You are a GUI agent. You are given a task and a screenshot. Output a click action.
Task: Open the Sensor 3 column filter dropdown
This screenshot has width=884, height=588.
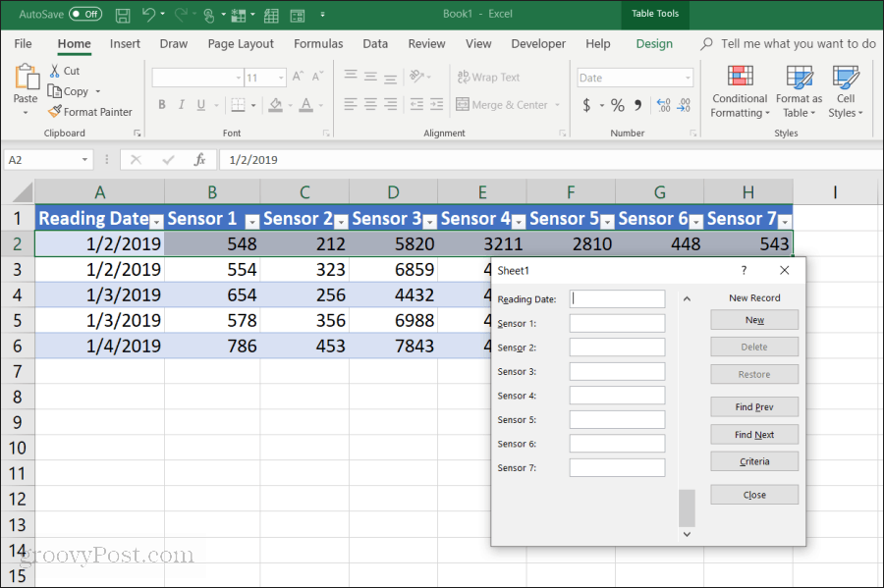point(429,222)
